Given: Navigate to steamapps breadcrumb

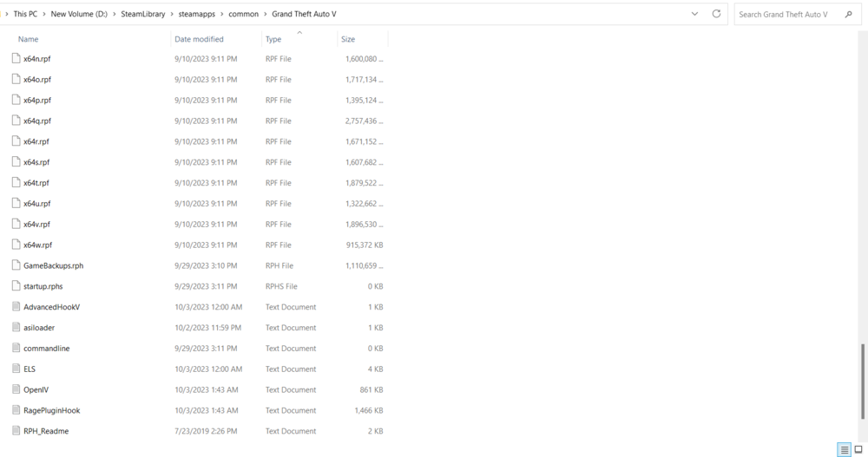Looking at the screenshot, I should (196, 14).
